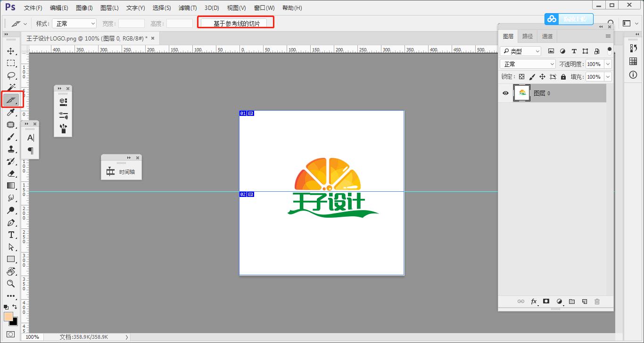Select the Gradient tool
The height and width of the screenshot is (343, 644).
(11, 186)
